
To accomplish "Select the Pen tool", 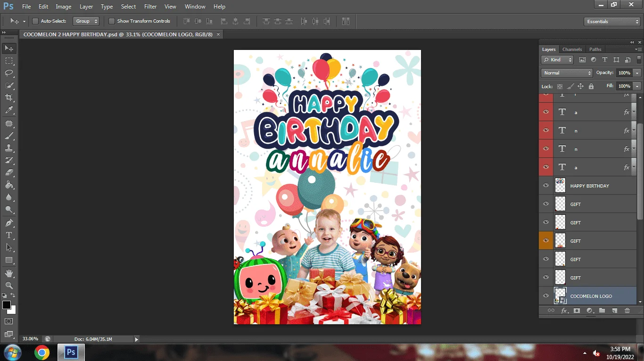I will pos(9,223).
